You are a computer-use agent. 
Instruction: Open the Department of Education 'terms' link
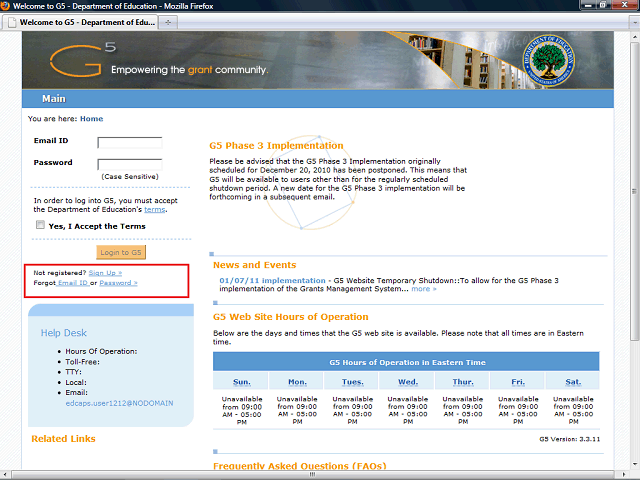155,210
